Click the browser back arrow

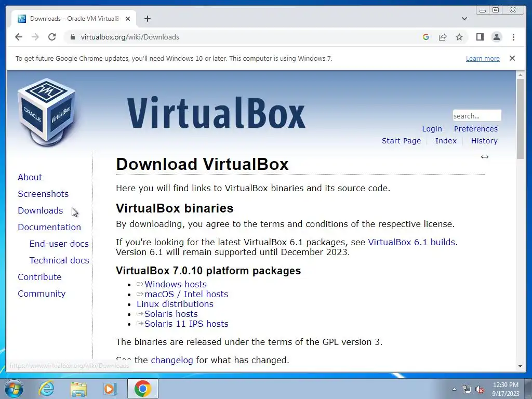click(19, 37)
